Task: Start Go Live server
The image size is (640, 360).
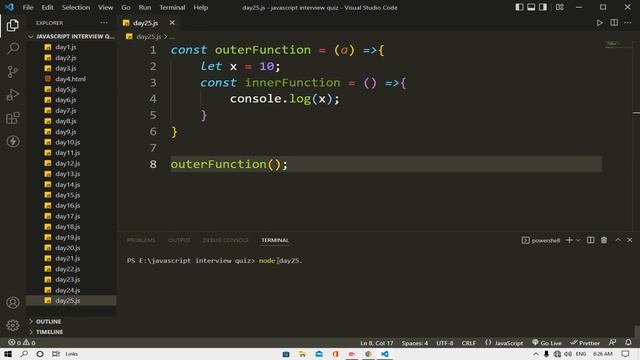Action: pyautogui.click(x=547, y=343)
